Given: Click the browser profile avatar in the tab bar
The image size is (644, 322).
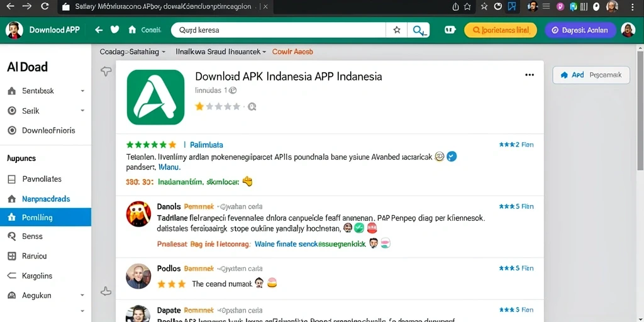Looking at the screenshot, I should tap(611, 6).
